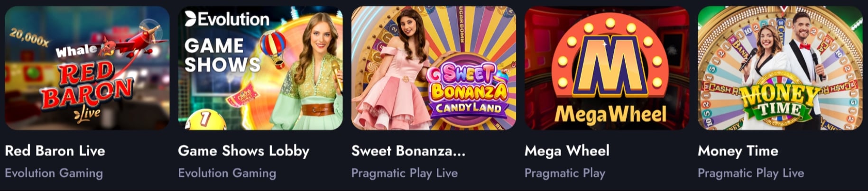Click the Red Baron Live title

point(55,151)
